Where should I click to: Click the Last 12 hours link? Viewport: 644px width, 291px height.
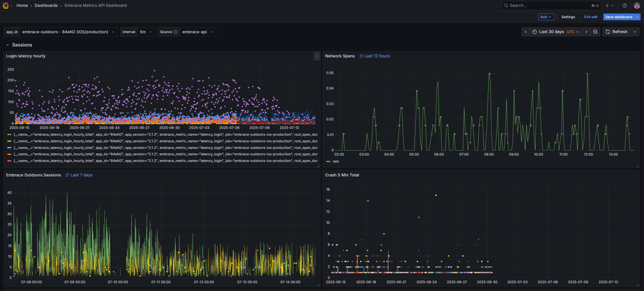377,56
